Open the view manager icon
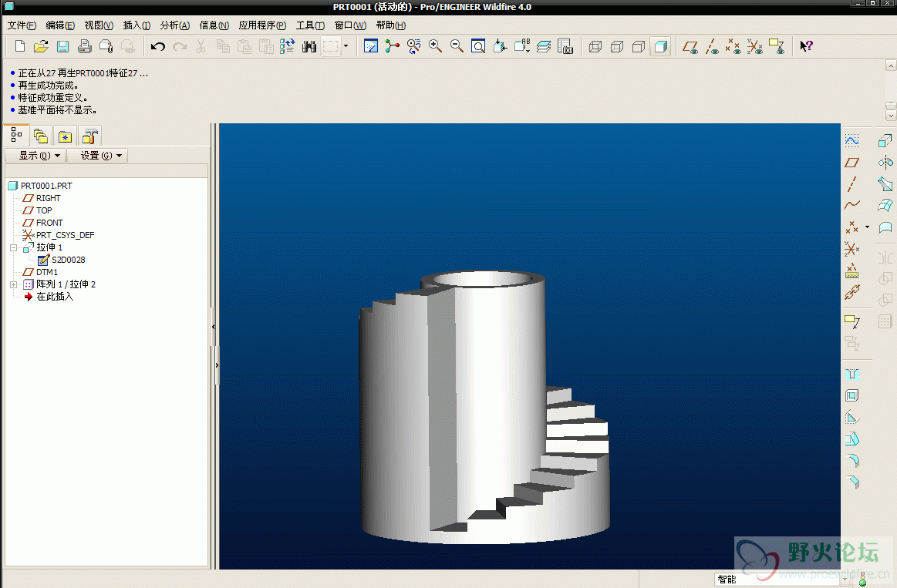The width and height of the screenshot is (897, 588). pyautogui.click(x=565, y=46)
